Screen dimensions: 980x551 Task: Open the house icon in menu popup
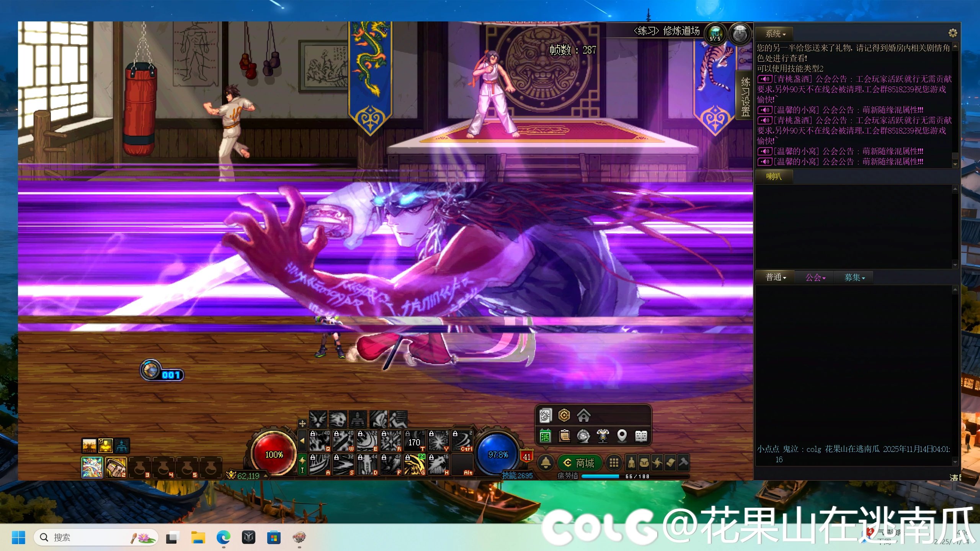pyautogui.click(x=583, y=415)
